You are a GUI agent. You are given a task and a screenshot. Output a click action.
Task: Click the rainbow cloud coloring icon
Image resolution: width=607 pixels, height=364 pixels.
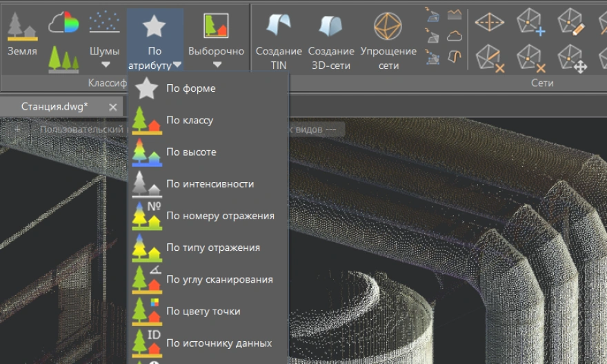(63, 24)
